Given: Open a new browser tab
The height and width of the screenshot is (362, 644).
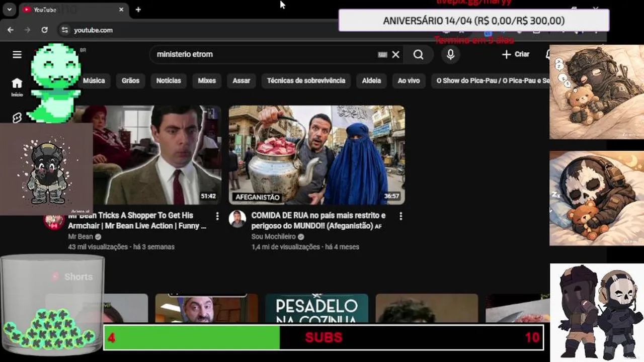Looking at the screenshot, I should (138, 10).
